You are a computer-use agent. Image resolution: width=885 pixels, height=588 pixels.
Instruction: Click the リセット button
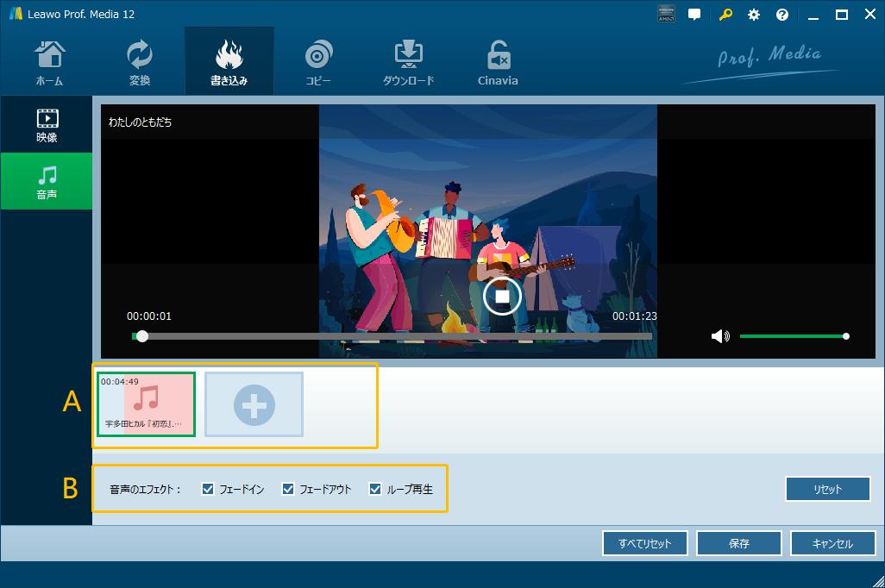click(827, 489)
